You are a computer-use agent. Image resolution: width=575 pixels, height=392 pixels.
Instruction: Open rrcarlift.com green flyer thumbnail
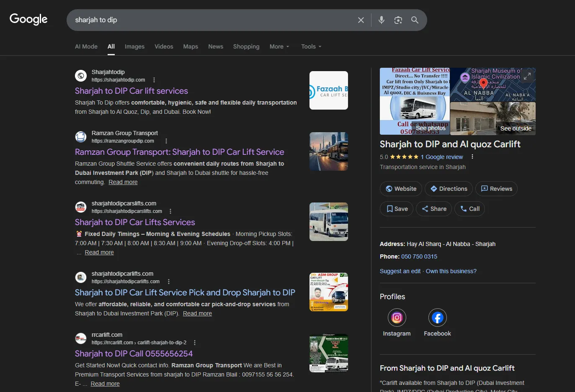329,353
